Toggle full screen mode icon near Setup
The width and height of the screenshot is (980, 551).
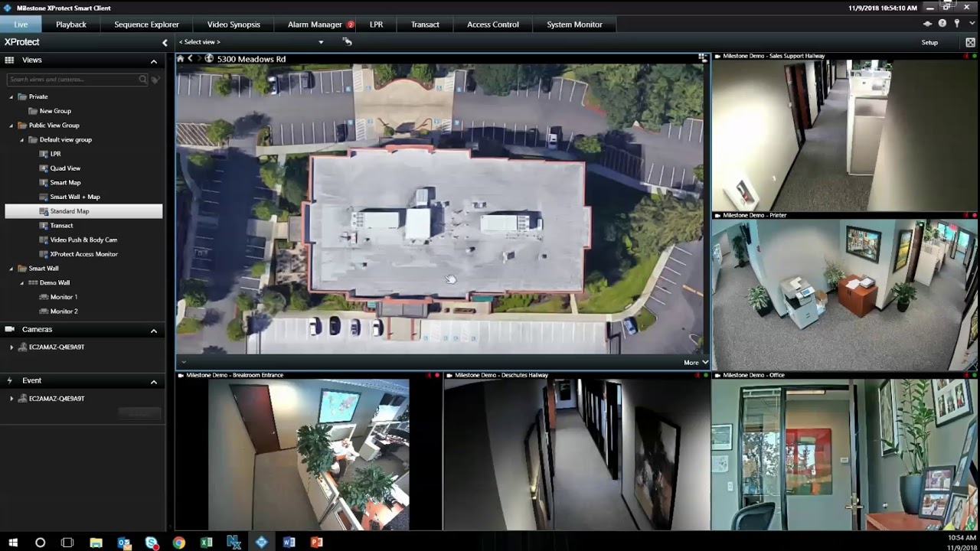[x=970, y=43]
